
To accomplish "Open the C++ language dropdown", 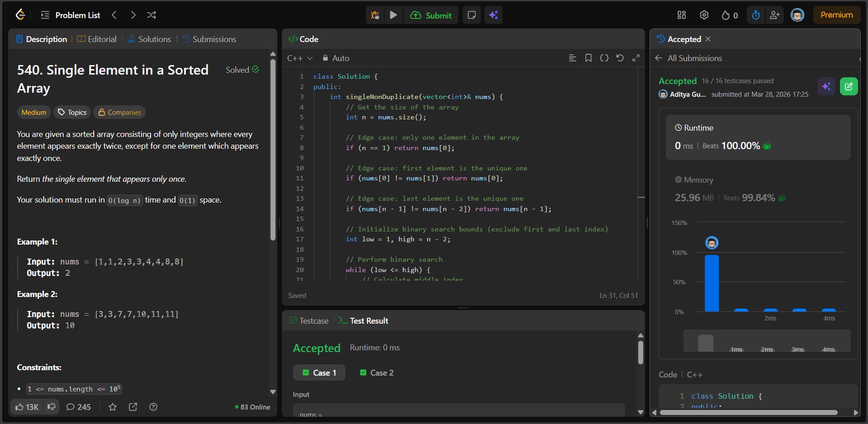I will point(299,58).
